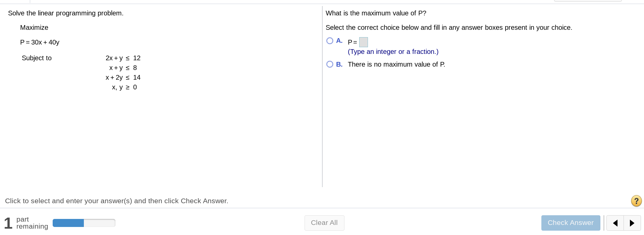The height and width of the screenshot is (235, 644).
Task: Select radio option A for P value
Action: (x=330, y=41)
